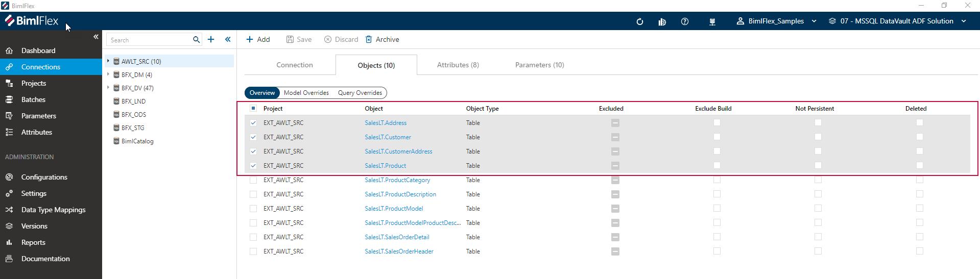The image size is (980, 279).
Task: Check the SalesLT.ProductCategory row checkbox
Action: click(253, 180)
